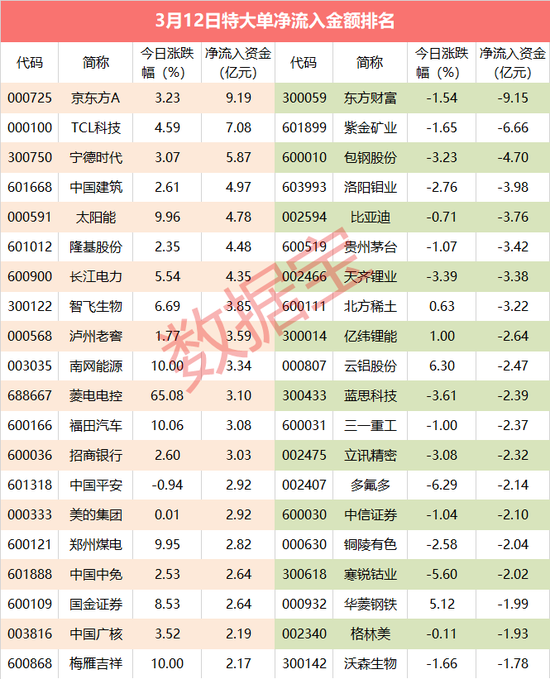This screenshot has width=550, height=679.
Task: Select 招商银行 stock name
Action: [96, 455]
